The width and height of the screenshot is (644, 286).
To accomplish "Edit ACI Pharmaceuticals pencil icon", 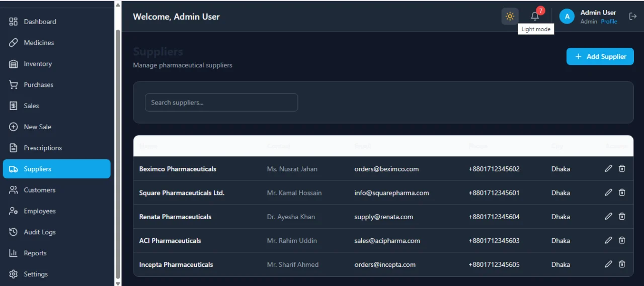I will [608, 240].
